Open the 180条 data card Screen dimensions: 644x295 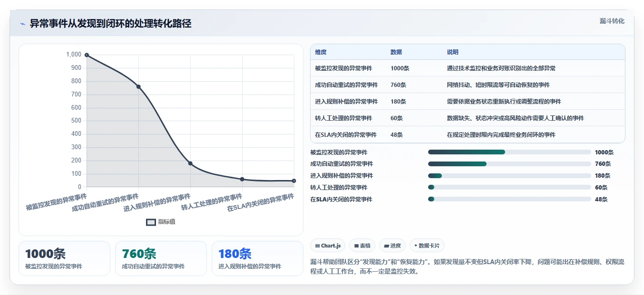point(257,258)
